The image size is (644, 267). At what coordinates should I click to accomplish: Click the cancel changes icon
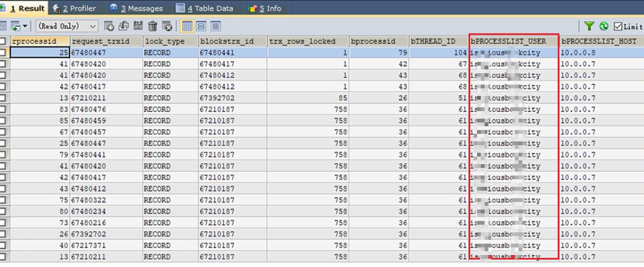coord(167,26)
